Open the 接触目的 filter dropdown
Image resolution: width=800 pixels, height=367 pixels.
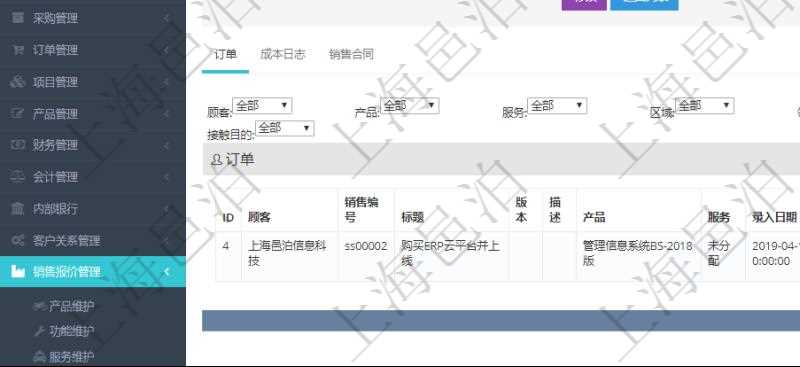click(285, 128)
